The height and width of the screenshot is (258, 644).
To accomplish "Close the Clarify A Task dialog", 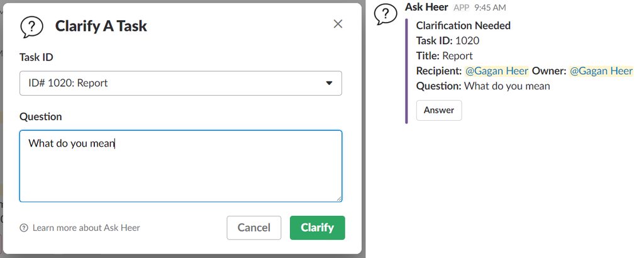I will coord(338,24).
